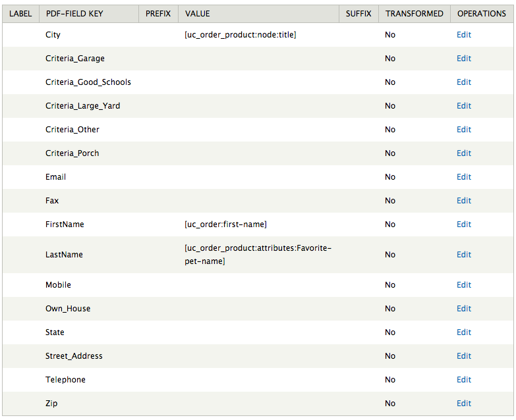516x420 pixels.
Task: Open Edit for Criteria_Garage row
Action: coord(464,58)
